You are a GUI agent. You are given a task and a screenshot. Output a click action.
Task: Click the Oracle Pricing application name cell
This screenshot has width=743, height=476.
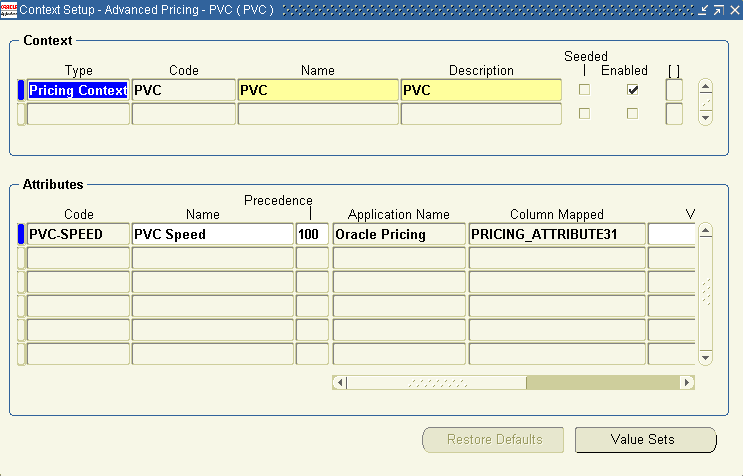pos(399,234)
